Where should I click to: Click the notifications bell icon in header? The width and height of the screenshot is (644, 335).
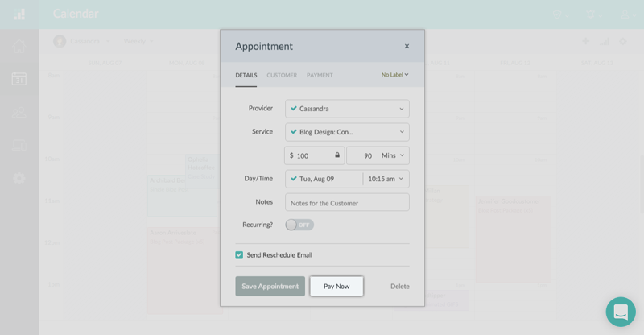pos(592,14)
